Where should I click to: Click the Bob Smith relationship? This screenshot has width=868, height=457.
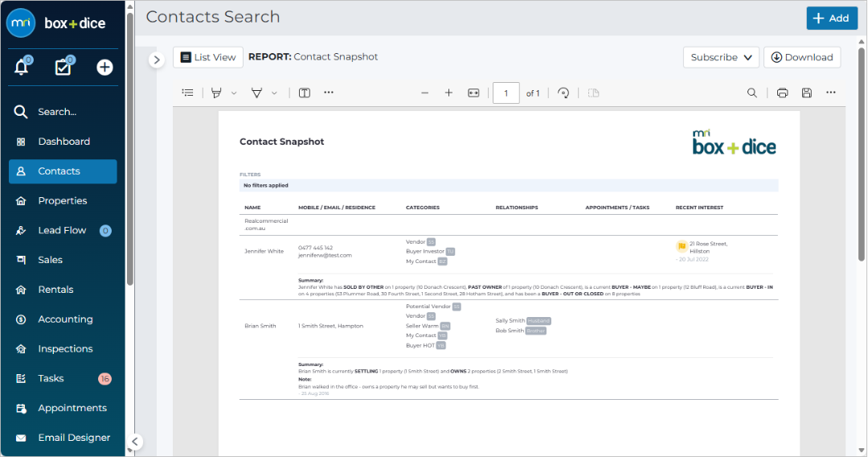[510, 331]
